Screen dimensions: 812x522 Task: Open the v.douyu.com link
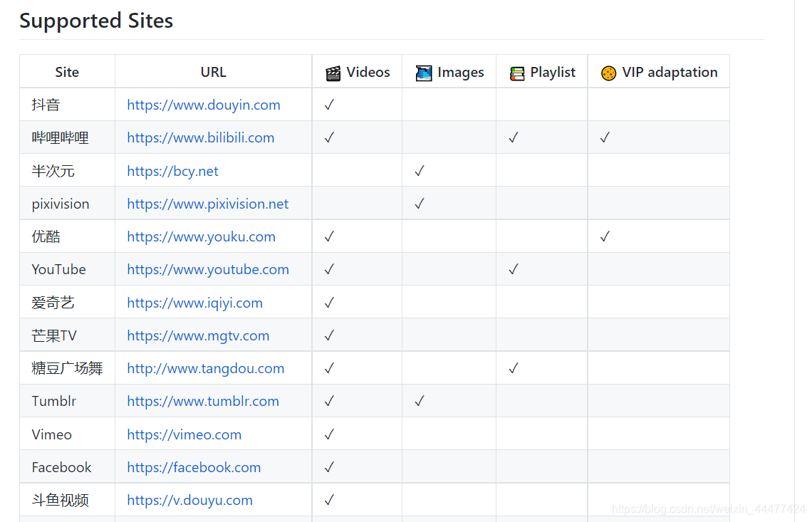pyautogui.click(x=190, y=500)
